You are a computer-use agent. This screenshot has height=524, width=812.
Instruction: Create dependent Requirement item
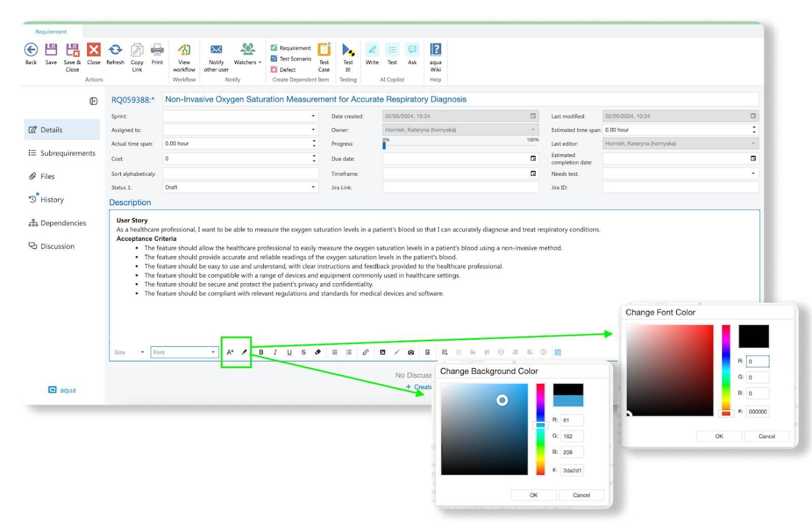tap(291, 48)
